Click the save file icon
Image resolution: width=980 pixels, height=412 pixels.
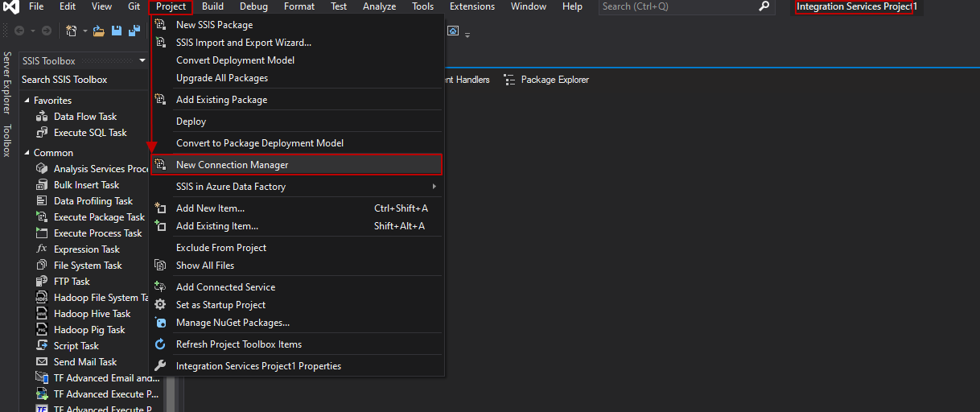tap(117, 31)
